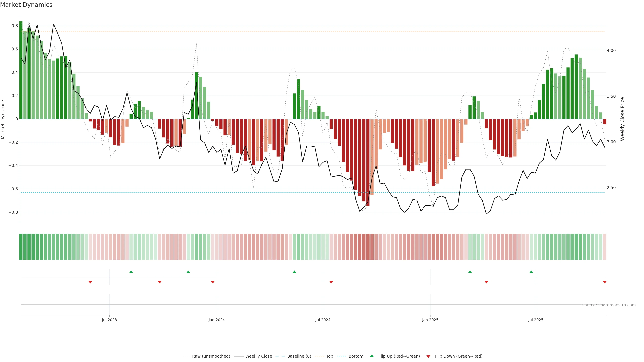Click the flip-down marker just after Jul 2024
The height and width of the screenshot is (362, 644).
[x=331, y=282]
